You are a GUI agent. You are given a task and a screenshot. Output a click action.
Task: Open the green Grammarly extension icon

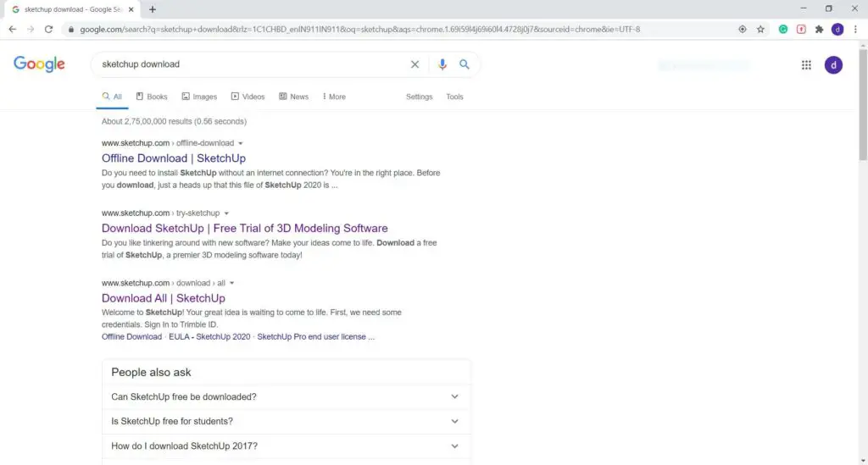coord(782,30)
